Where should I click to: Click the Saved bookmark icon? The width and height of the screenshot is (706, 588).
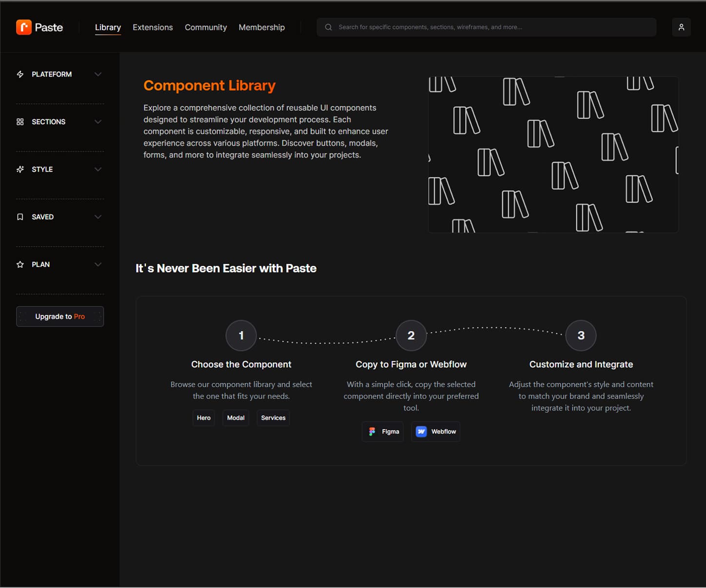[20, 217]
